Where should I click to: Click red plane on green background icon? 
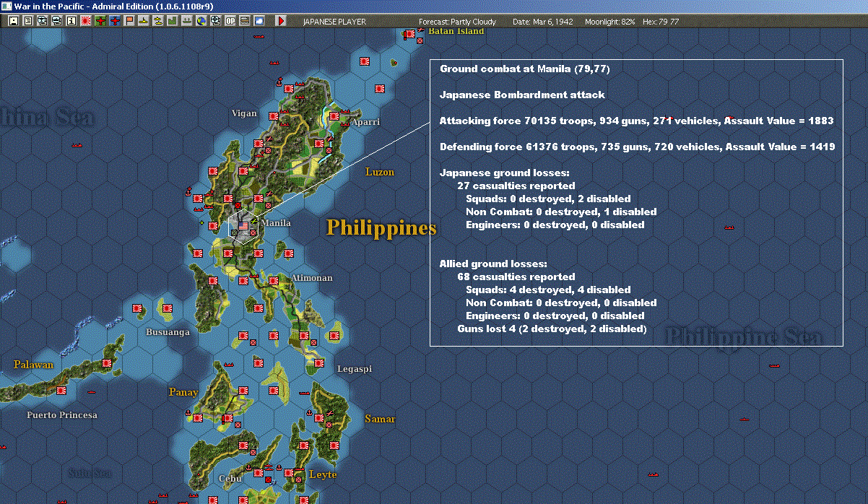[x=100, y=21]
